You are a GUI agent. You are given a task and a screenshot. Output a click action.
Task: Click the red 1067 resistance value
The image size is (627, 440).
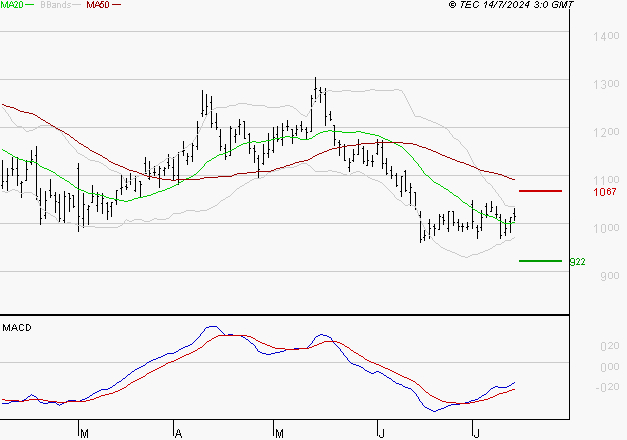605,192
